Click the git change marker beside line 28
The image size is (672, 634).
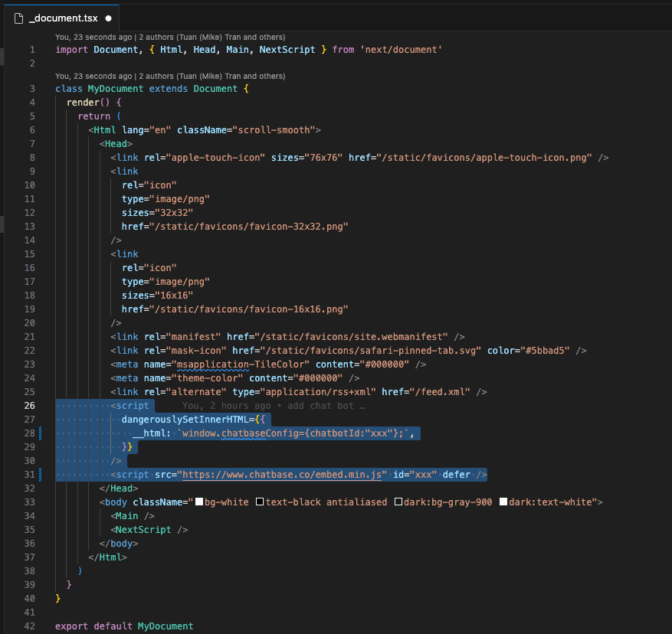click(40, 433)
